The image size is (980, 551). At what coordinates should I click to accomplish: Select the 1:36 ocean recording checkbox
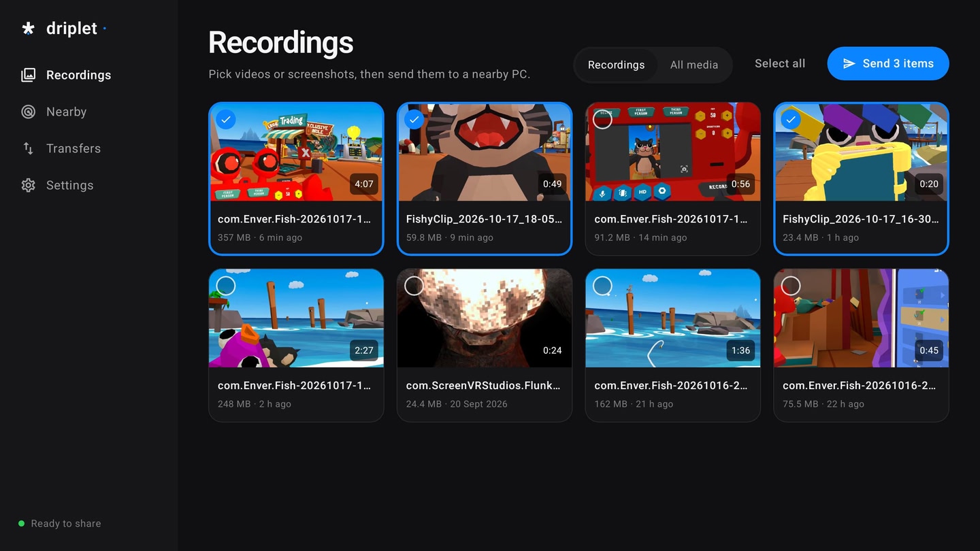(602, 286)
